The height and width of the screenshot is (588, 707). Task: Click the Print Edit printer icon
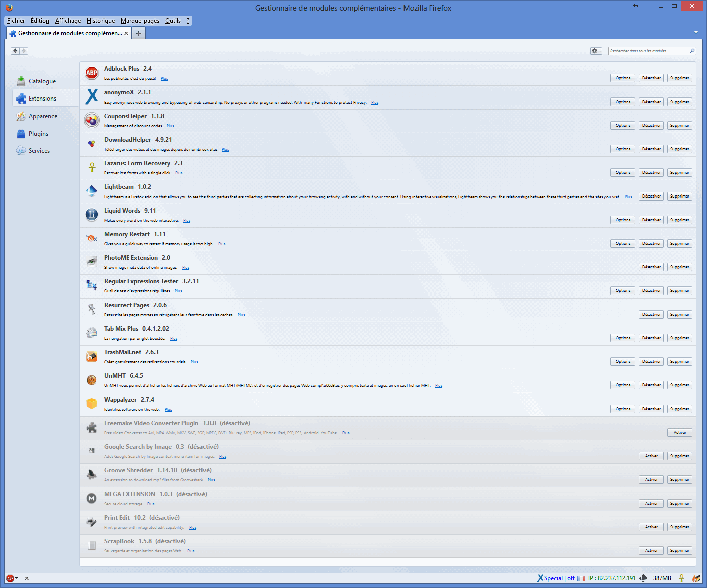[x=92, y=522]
